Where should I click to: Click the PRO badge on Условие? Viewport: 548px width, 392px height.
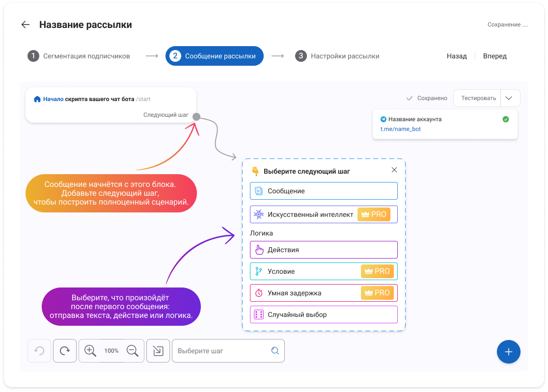click(377, 271)
